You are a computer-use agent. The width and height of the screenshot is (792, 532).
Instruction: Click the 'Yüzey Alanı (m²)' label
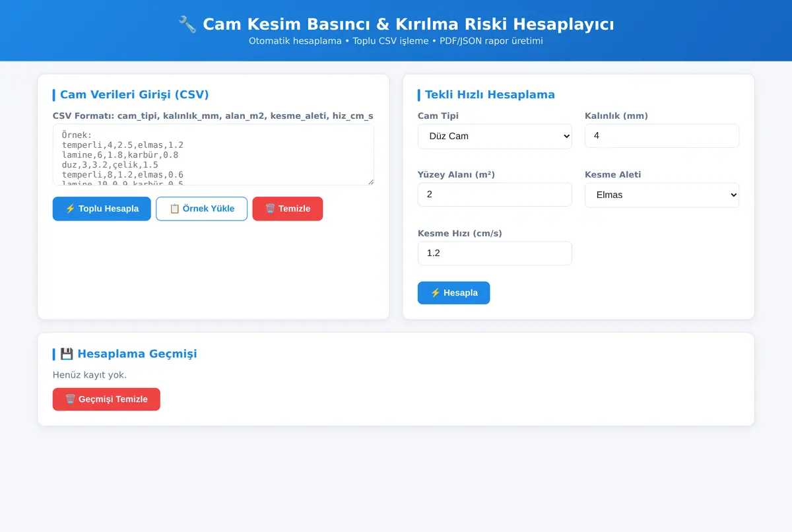pyautogui.click(x=456, y=175)
